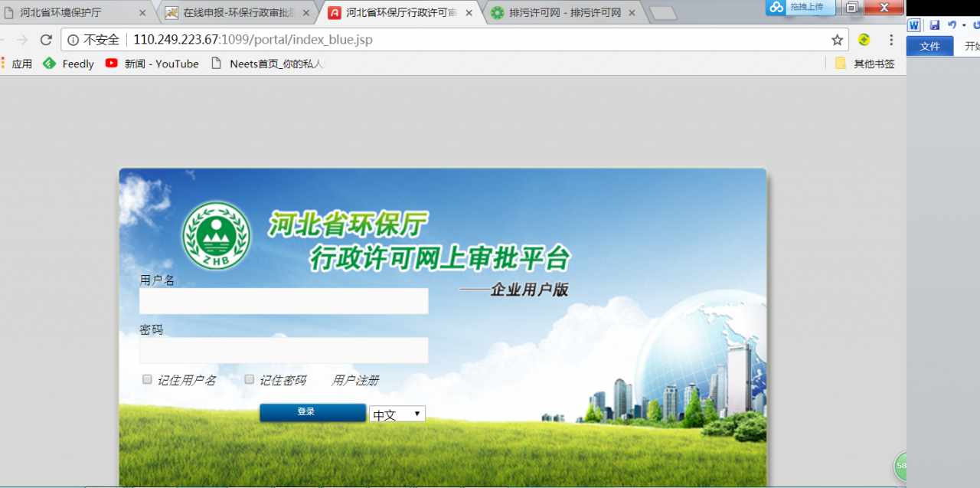This screenshot has height=488, width=980.
Task: Open the 用户注册 registration link
Action: (357, 380)
